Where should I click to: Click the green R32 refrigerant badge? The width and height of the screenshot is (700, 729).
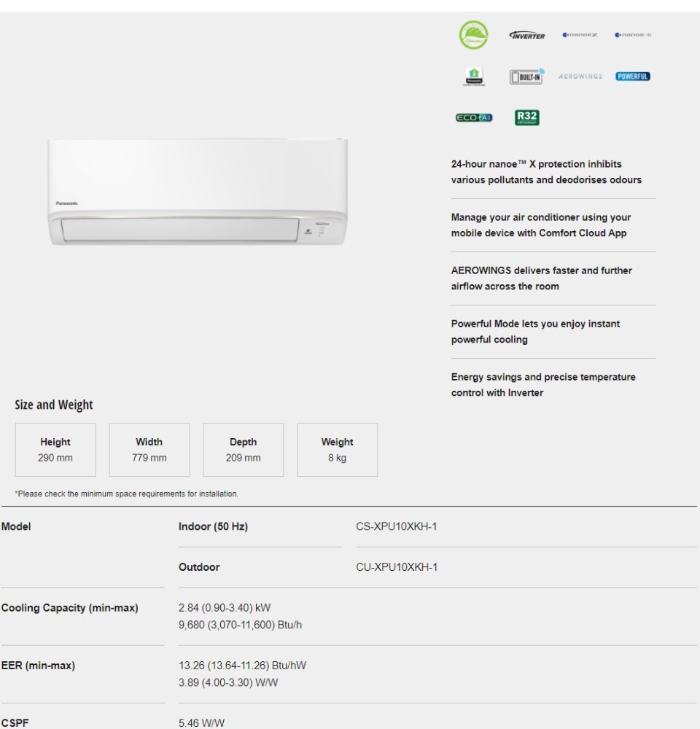527,117
